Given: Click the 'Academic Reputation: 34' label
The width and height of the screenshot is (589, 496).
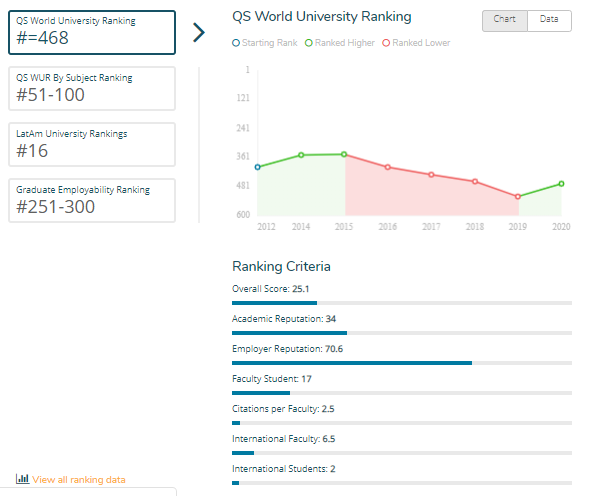Looking at the screenshot, I should pos(284,319).
